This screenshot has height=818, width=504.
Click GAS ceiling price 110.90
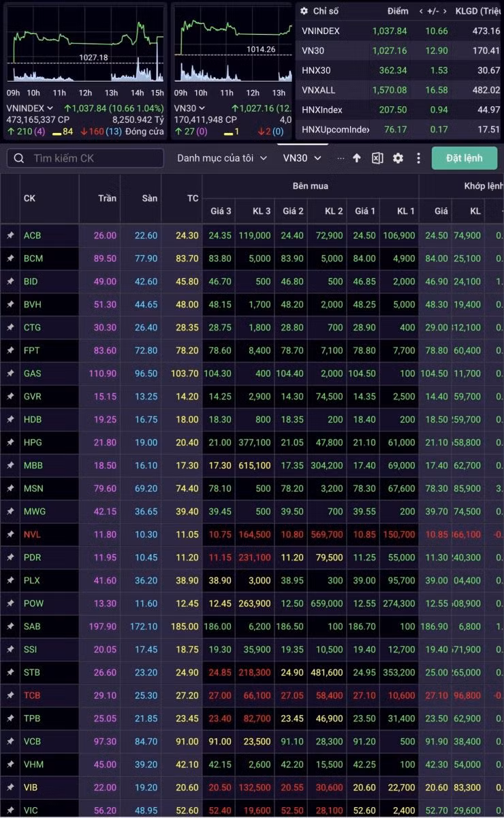tap(103, 374)
